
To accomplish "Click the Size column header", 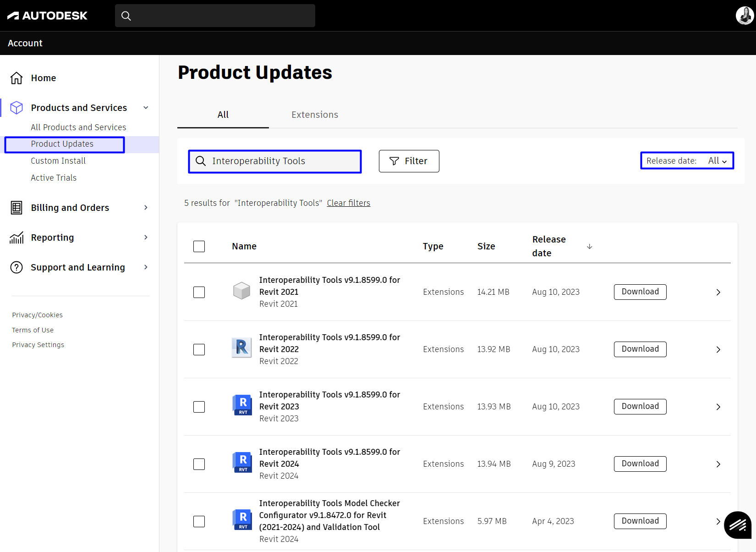I will tap(486, 246).
